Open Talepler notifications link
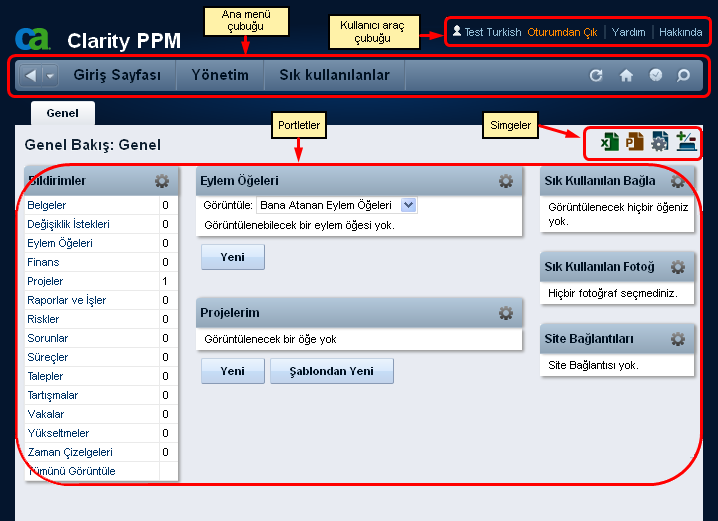 (45, 376)
